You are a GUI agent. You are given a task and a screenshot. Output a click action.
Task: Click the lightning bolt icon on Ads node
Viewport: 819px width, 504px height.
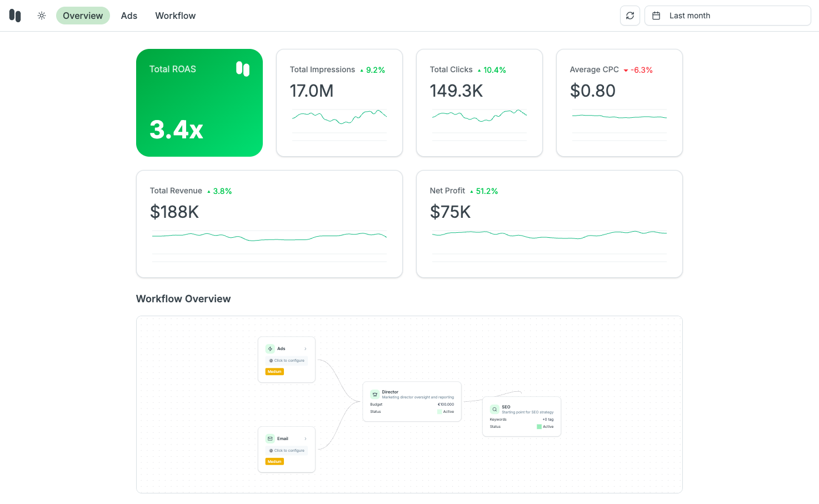click(270, 349)
